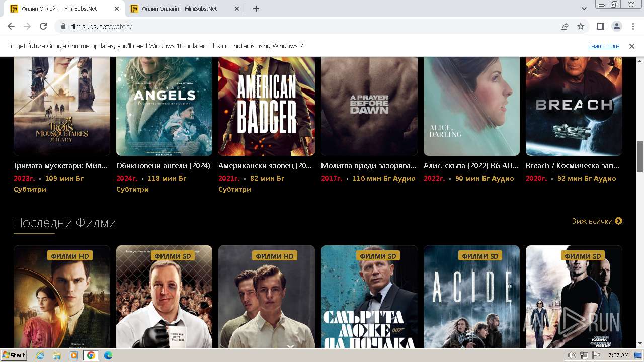Open the Breach movie poster
This screenshot has width=644, height=362.
[x=574, y=106]
